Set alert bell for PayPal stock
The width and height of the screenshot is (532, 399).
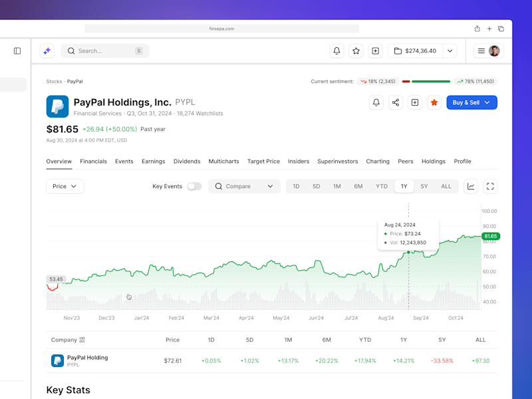(x=376, y=102)
